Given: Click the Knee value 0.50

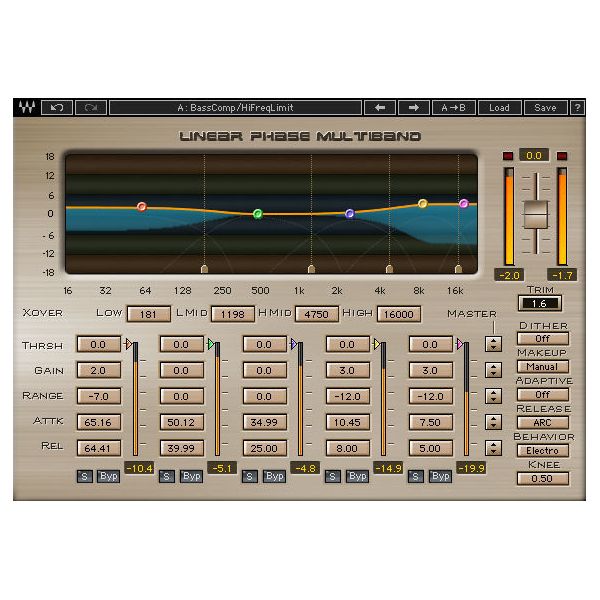Looking at the screenshot, I should 543,478.
